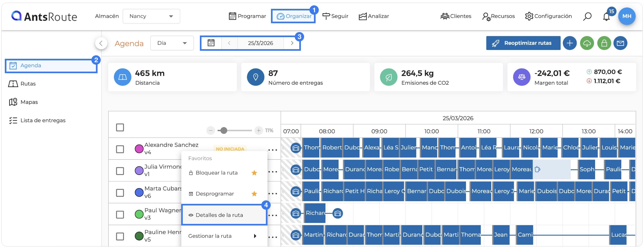Click the NO INICIADA status badge
This screenshot has width=644, height=249.
pyautogui.click(x=230, y=149)
